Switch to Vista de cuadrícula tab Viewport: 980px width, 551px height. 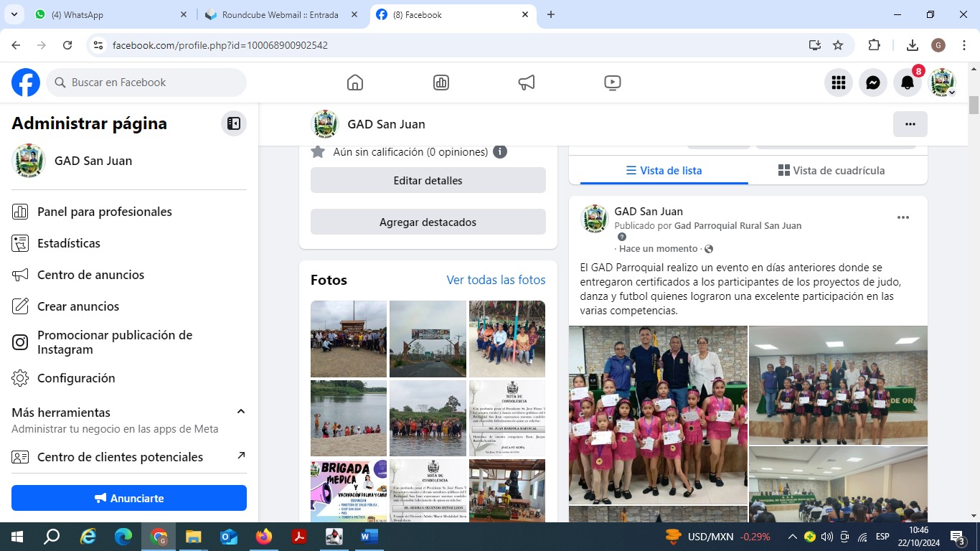(831, 171)
